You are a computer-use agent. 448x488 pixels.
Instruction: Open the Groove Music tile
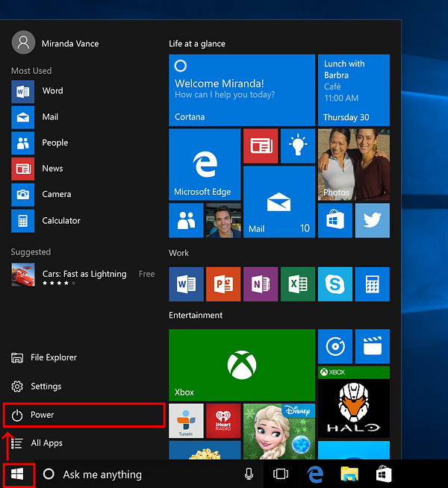pyautogui.click(x=335, y=346)
